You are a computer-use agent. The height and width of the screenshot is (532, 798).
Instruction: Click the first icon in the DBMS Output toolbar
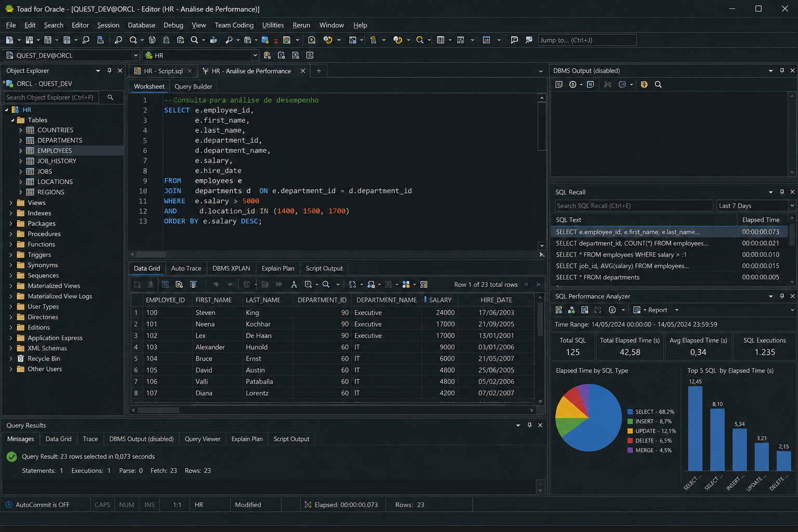[559, 85]
